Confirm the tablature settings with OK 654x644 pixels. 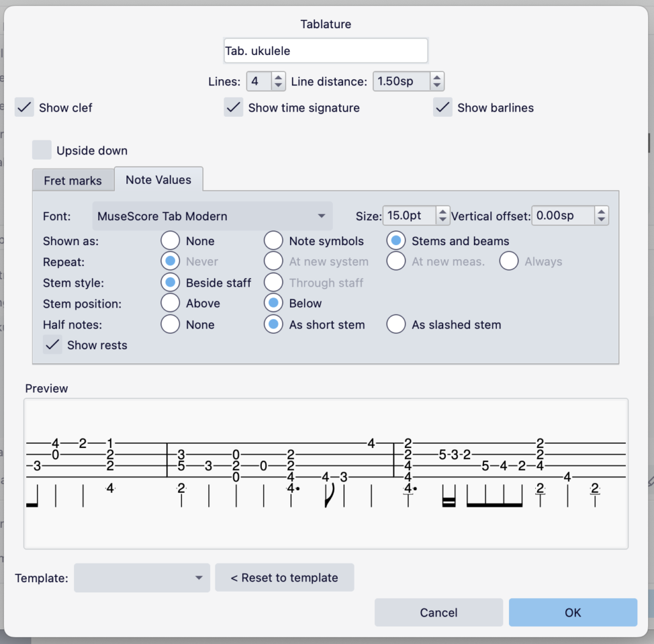pos(572,612)
